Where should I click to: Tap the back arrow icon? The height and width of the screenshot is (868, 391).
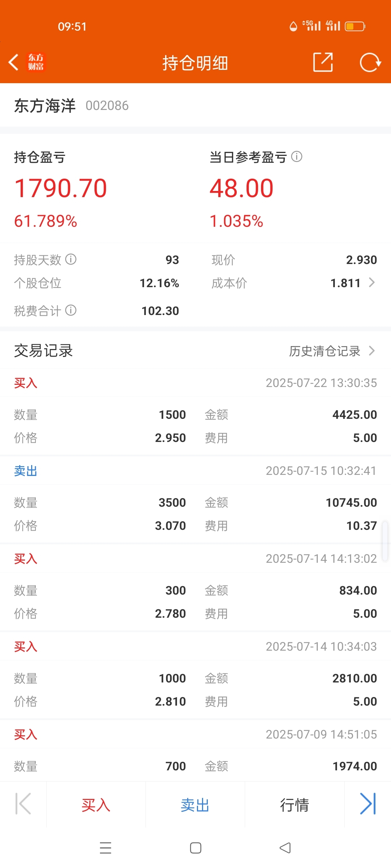point(14,63)
